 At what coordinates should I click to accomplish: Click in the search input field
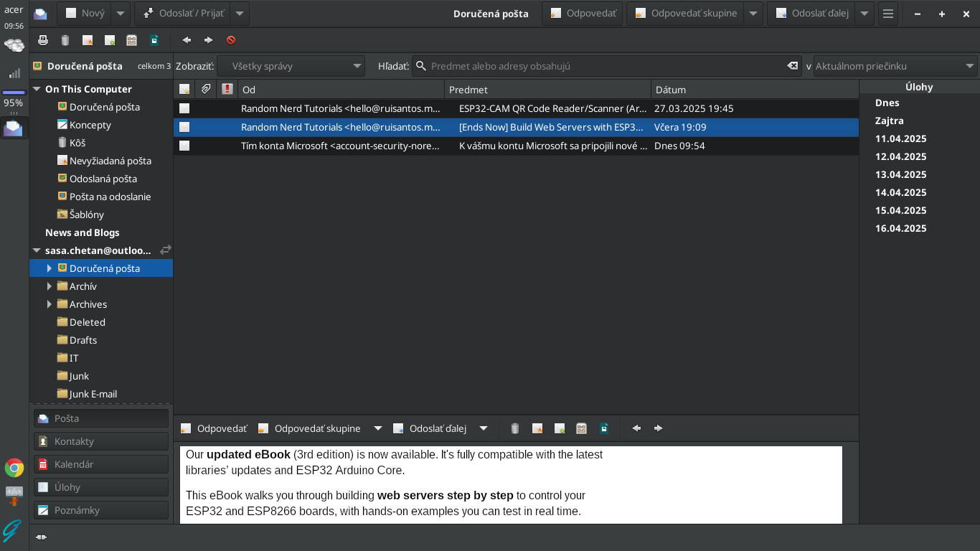(x=606, y=66)
